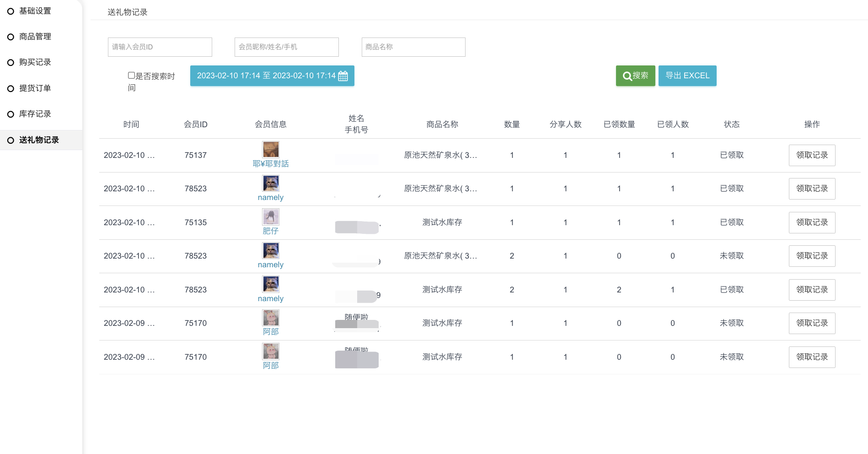
Task: Enable the 是否搜索时间 checkbox
Action: (x=131, y=76)
